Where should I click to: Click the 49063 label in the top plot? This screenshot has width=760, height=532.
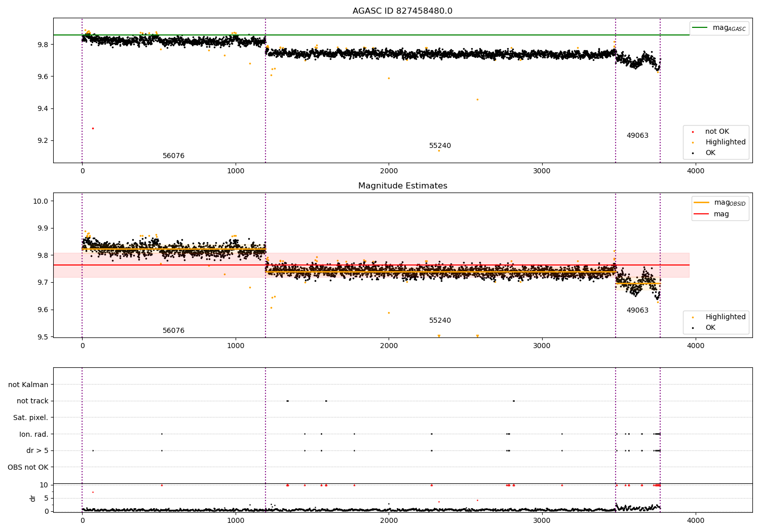tap(637, 136)
